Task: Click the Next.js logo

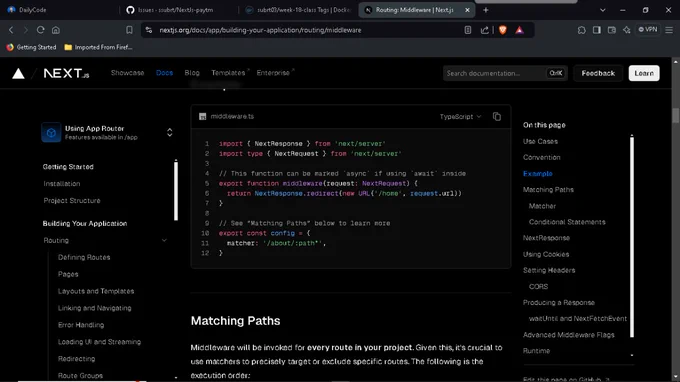Action: pyautogui.click(x=66, y=73)
